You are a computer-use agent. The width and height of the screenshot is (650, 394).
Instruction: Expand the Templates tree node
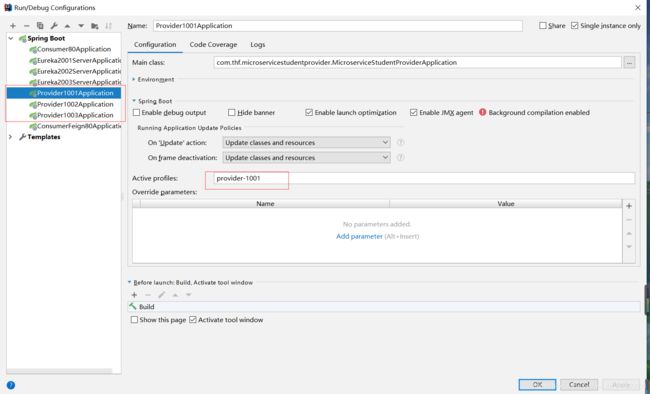pyautogui.click(x=11, y=137)
